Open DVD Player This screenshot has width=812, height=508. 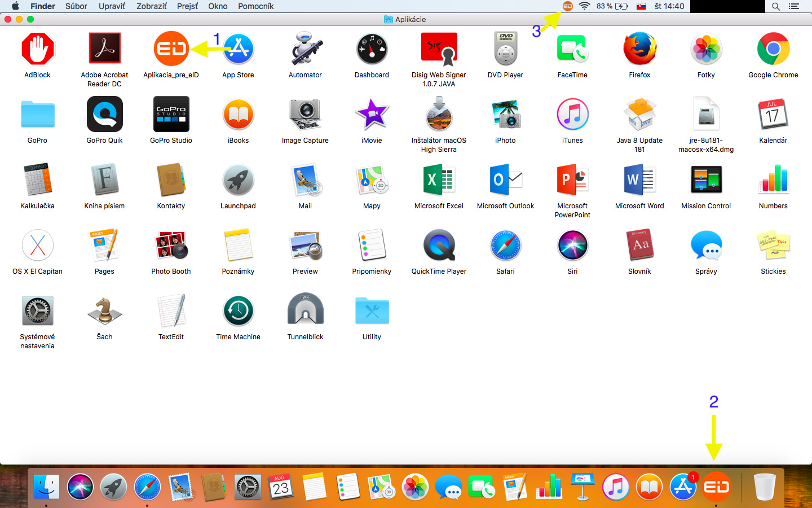click(505, 49)
